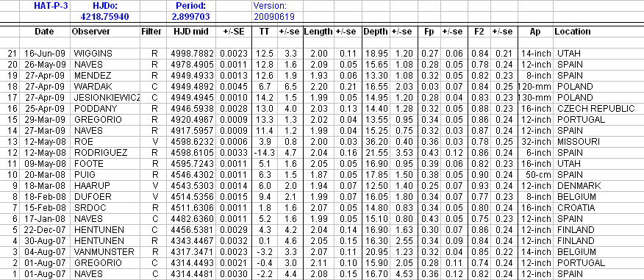Click the HJD mid column header
This screenshot has width=644, height=280.
[x=190, y=32]
